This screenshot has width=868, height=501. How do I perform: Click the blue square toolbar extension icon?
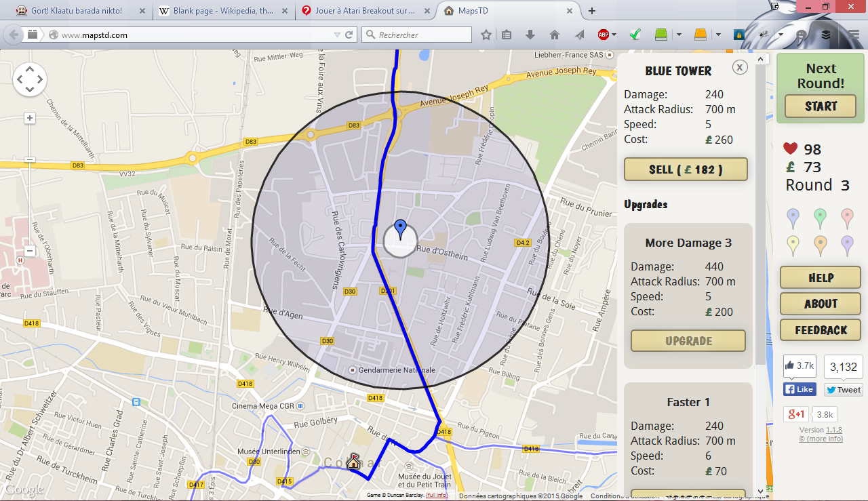tap(739, 35)
